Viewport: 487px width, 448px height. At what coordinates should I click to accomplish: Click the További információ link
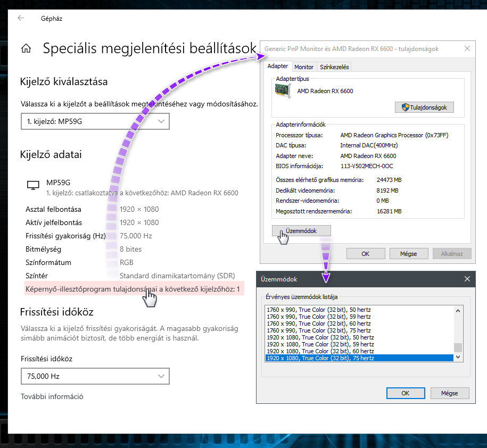(x=52, y=396)
